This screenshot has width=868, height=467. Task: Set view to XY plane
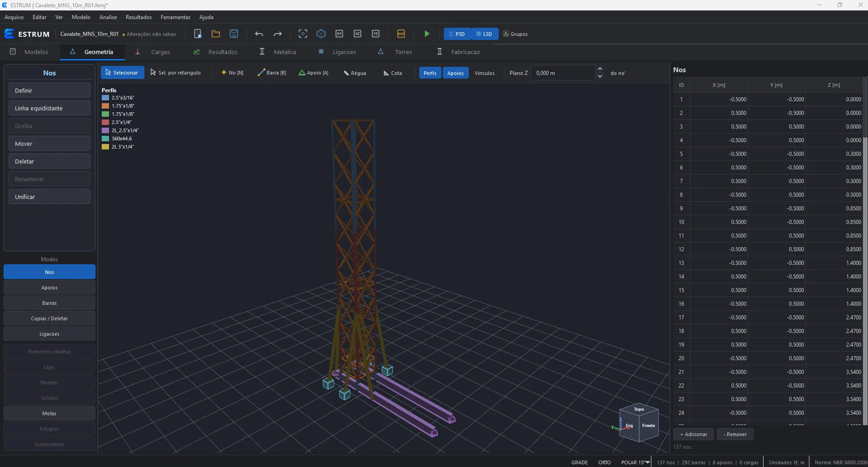339,34
